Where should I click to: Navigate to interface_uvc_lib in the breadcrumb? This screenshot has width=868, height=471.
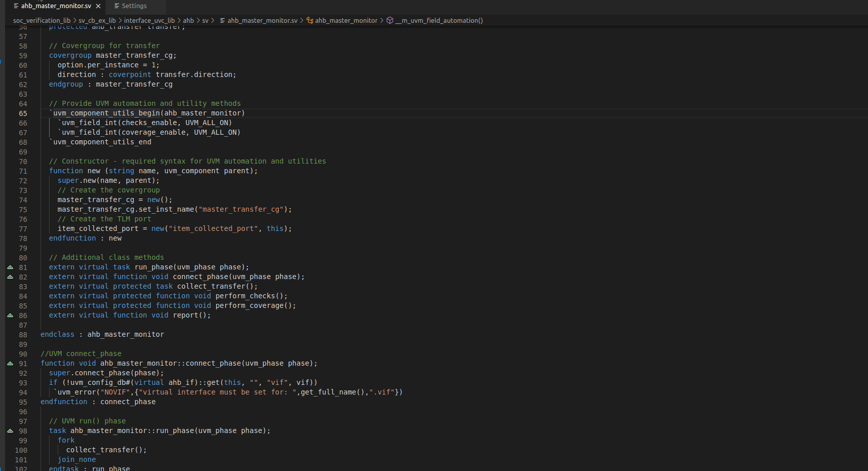pos(150,20)
